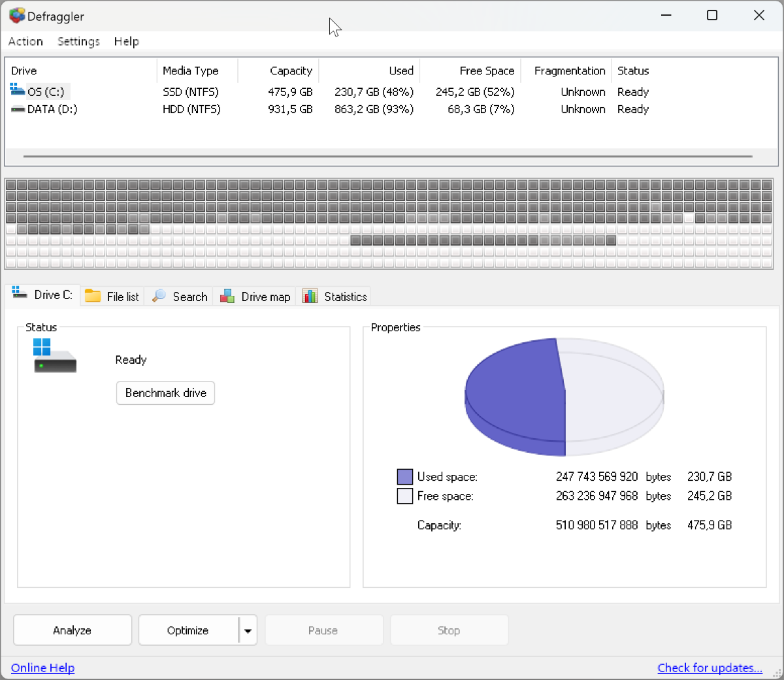Click the Benchmark drive button
784x680 pixels.
[165, 393]
